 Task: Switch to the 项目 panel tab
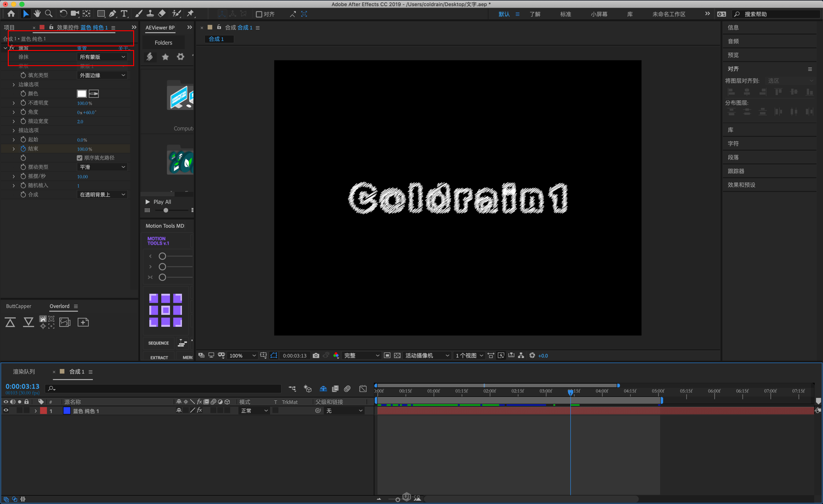click(9, 28)
